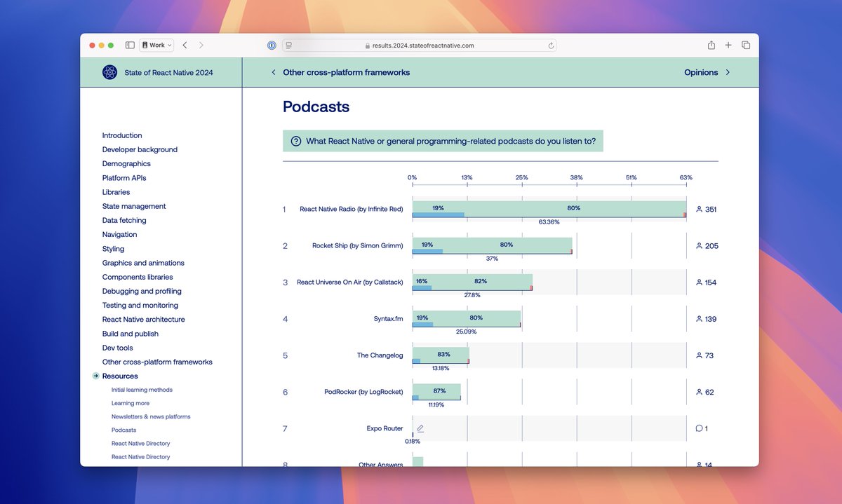Screen dimensions: 842x504
Task: Select Dev tools in sidebar
Action: tap(118, 348)
